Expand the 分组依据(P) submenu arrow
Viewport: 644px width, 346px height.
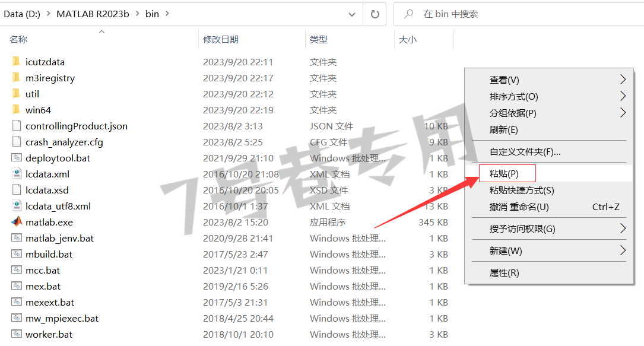623,113
